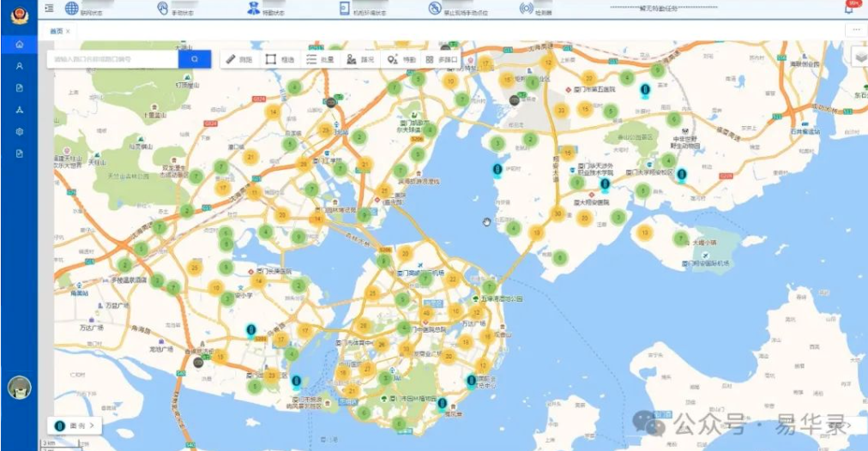Open the settings gear sidebar icon

(20, 132)
